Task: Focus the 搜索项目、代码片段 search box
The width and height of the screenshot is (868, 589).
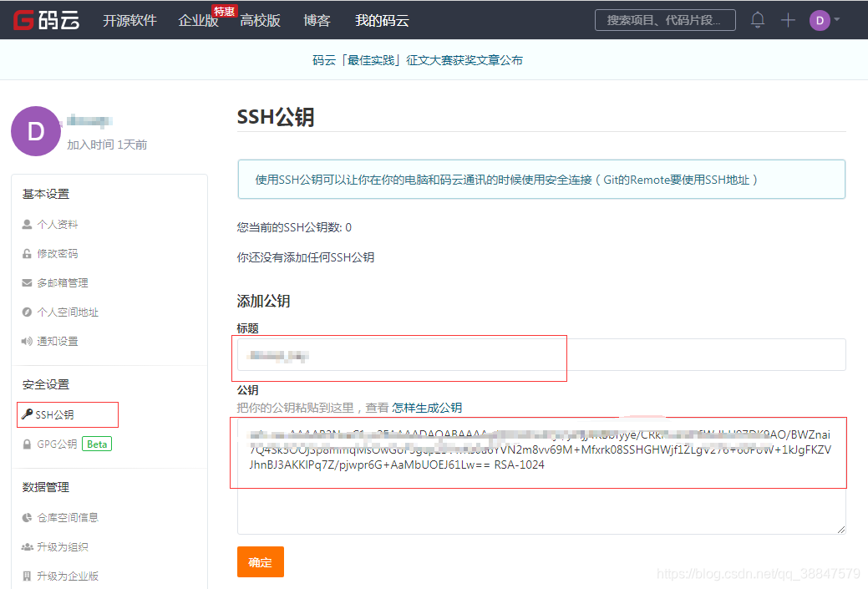Action: (665, 20)
